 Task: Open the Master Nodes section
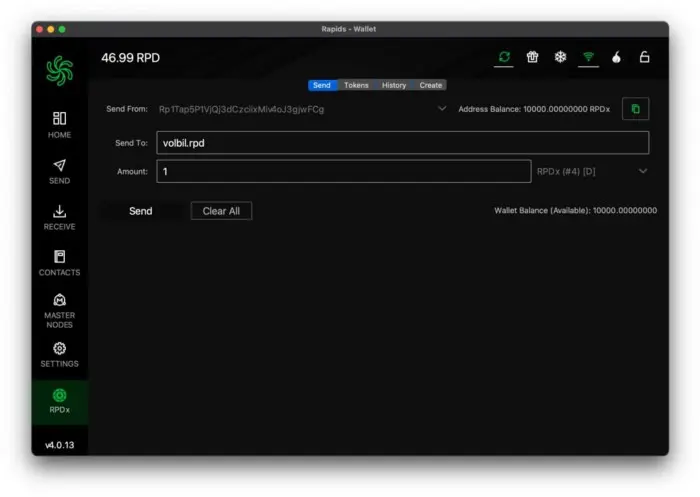click(59, 311)
